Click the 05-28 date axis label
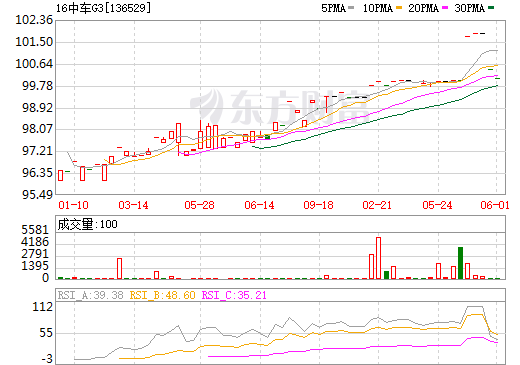The height and width of the screenshot is (365, 520). tap(199, 205)
